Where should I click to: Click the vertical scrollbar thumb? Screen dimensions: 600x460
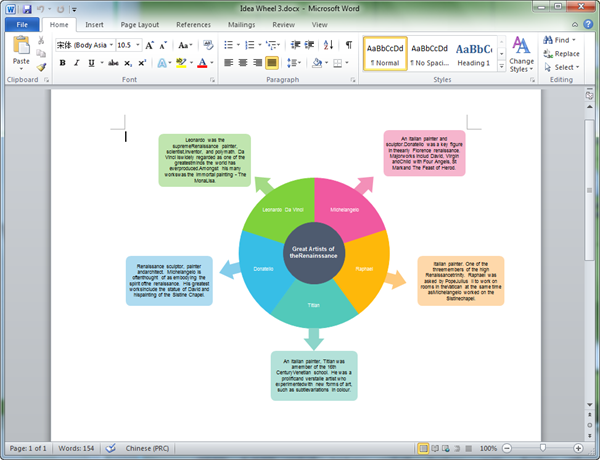tap(590, 190)
